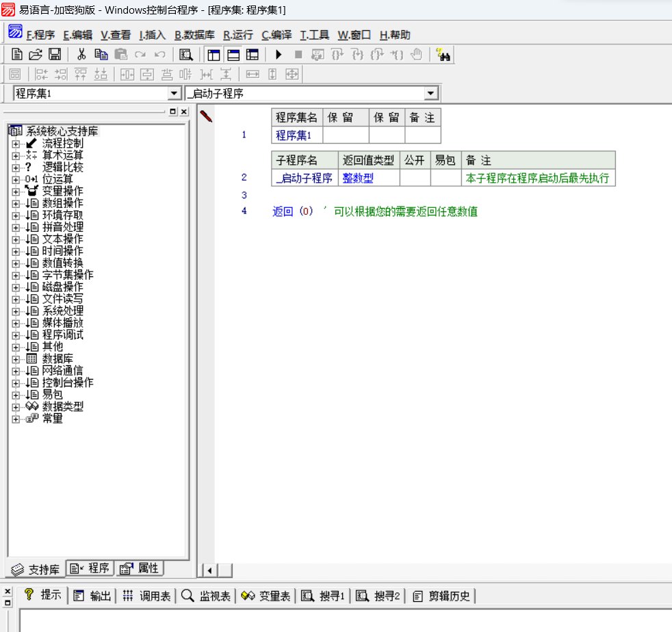Expand the 流程控制 tree node
672x632 pixels.
(x=16, y=144)
